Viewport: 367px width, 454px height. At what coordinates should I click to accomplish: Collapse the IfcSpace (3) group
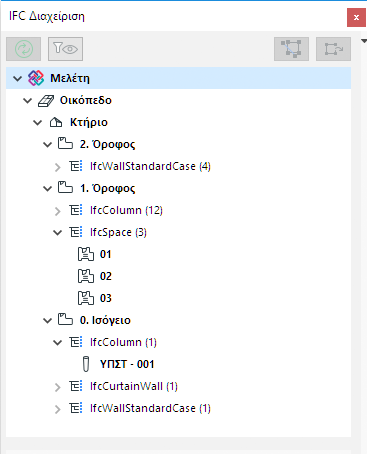[x=58, y=233]
